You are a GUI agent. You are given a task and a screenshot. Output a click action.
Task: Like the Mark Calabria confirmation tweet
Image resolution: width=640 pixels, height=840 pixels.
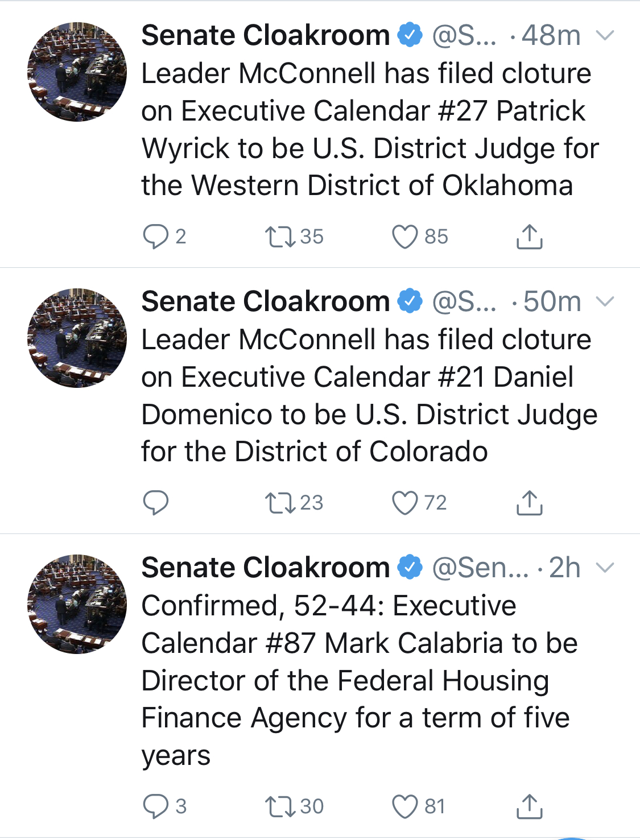[405, 806]
